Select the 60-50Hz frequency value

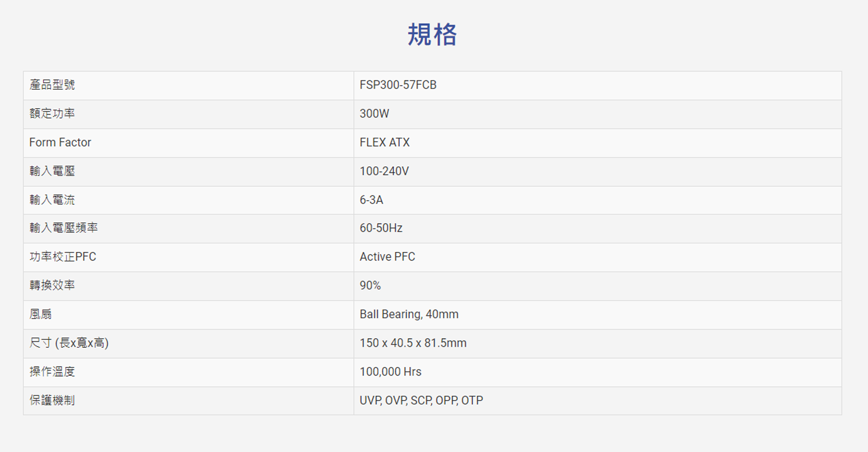(381, 228)
